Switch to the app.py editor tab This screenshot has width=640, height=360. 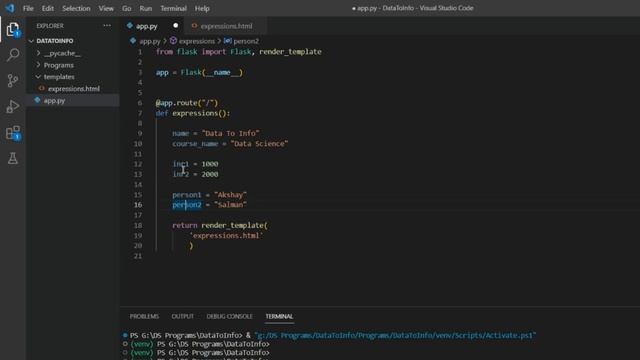click(x=152, y=26)
